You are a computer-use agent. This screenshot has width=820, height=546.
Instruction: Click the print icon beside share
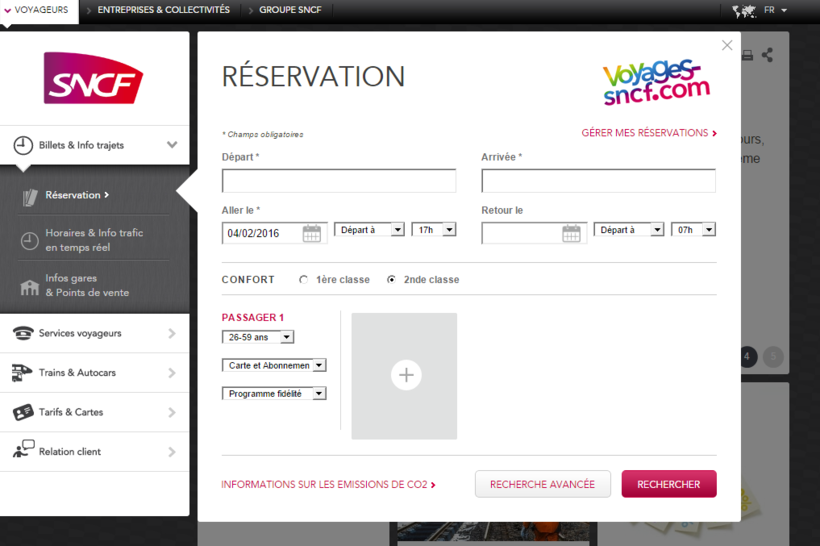747,56
